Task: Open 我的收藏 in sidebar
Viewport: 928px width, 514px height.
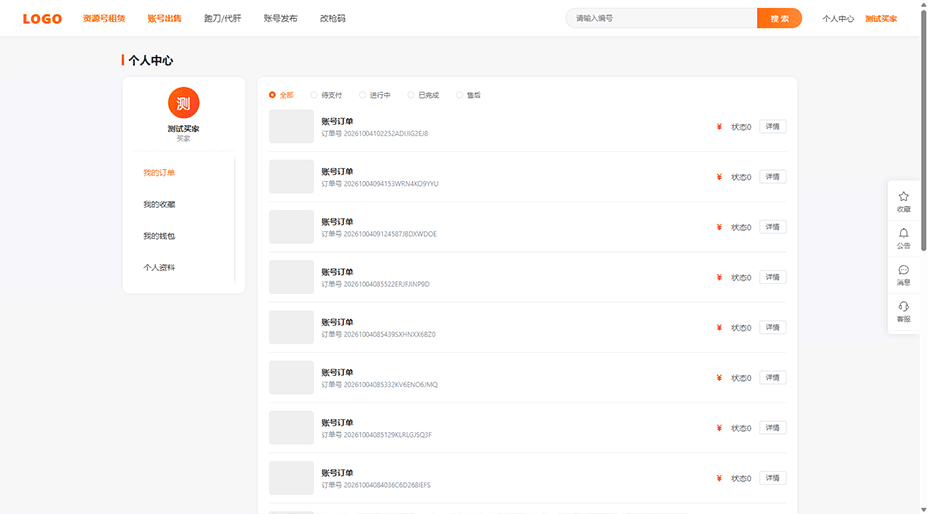Action: coord(159,204)
